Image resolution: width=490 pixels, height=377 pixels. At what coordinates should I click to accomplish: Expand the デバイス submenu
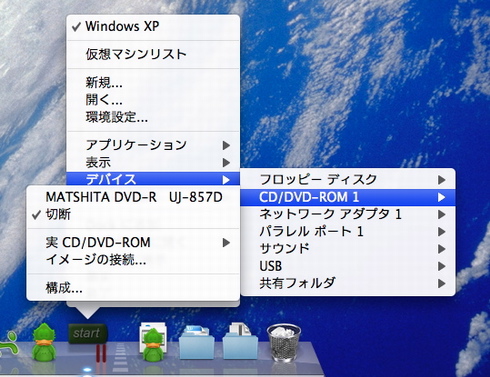(x=153, y=179)
